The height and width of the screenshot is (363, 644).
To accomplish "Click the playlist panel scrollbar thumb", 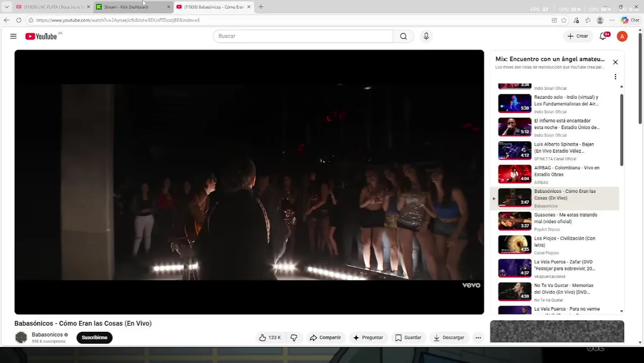I will [x=621, y=129].
